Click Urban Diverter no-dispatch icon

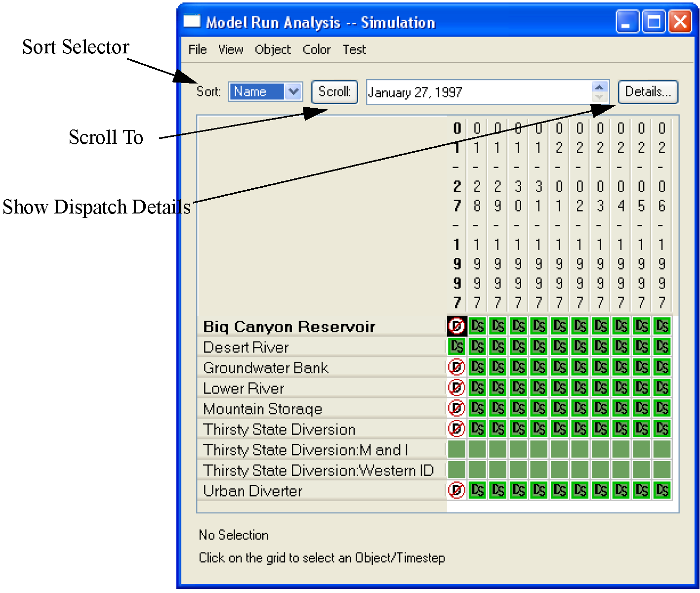coord(456,490)
